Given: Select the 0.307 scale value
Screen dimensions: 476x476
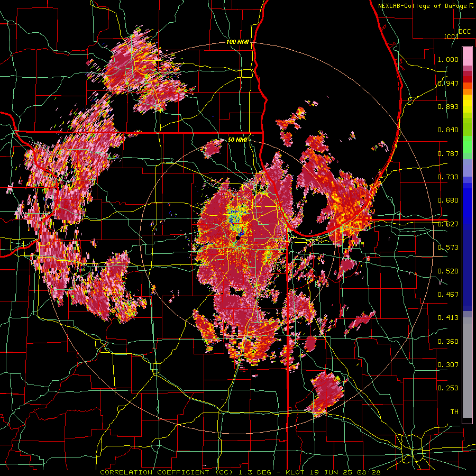Looking at the screenshot, I should tap(448, 365).
